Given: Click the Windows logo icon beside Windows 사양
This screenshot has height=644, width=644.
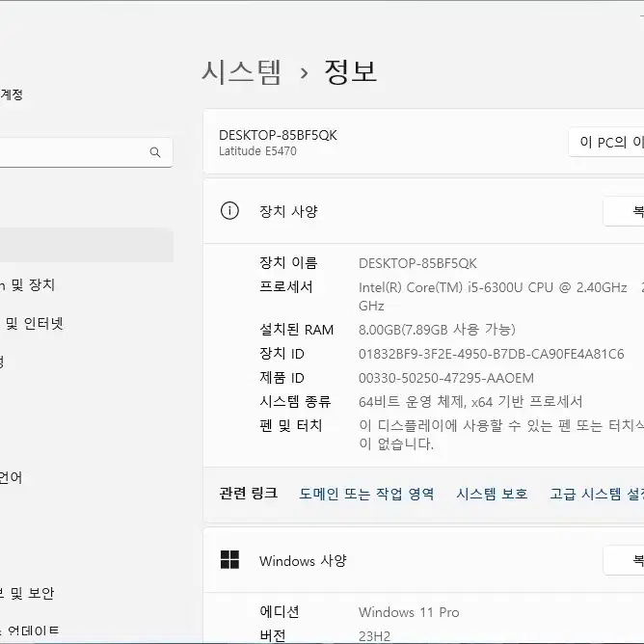Looking at the screenshot, I should 229,559.
